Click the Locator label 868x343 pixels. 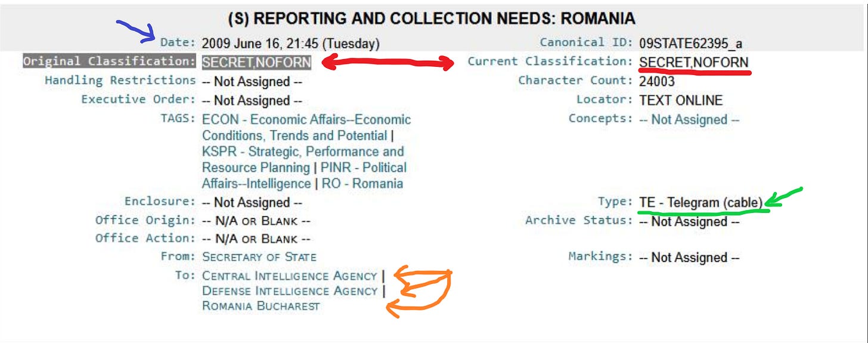604,99
